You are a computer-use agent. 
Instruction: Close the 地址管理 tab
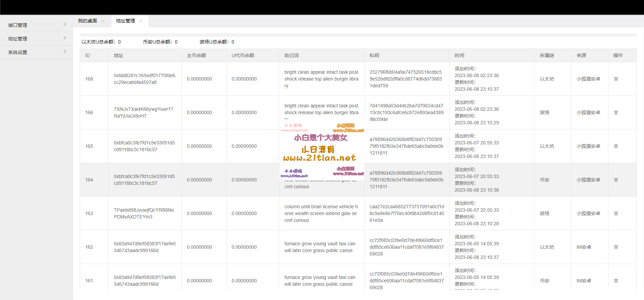click(141, 21)
